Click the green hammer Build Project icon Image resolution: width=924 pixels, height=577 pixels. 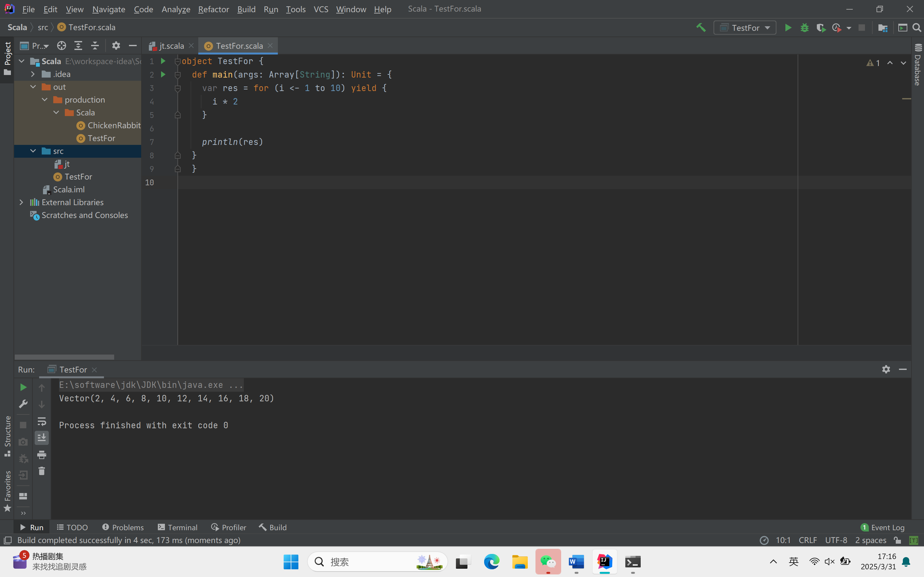701,28
